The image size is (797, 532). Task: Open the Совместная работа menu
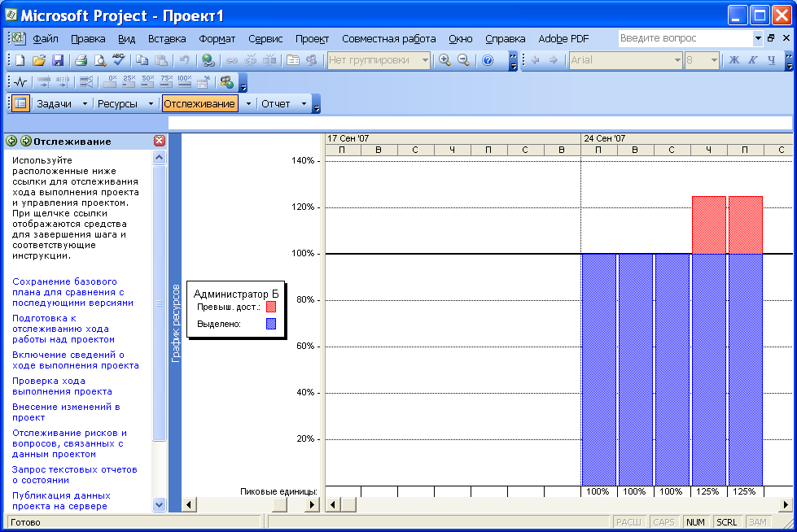pyautogui.click(x=389, y=39)
